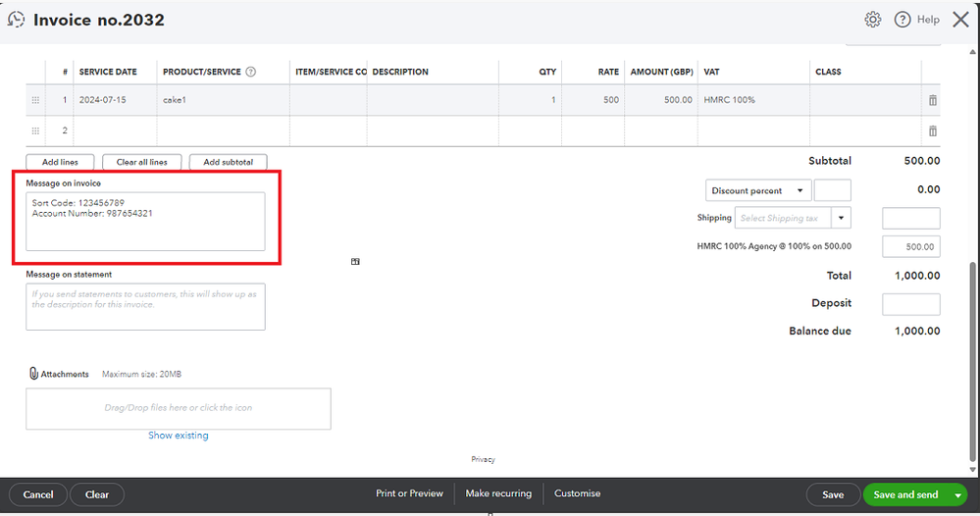Expand the Save and send arrow menu

pyautogui.click(x=957, y=494)
